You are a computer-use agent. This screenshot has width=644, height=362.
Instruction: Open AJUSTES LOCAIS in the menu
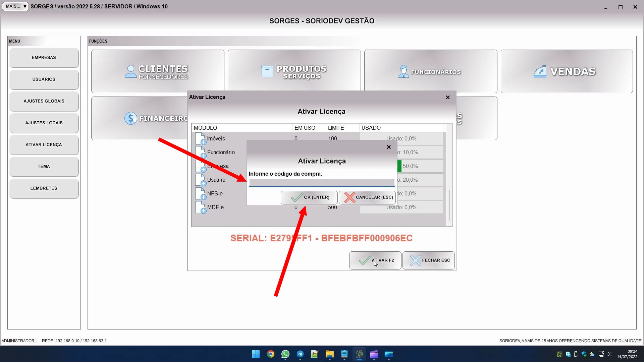(44, 123)
